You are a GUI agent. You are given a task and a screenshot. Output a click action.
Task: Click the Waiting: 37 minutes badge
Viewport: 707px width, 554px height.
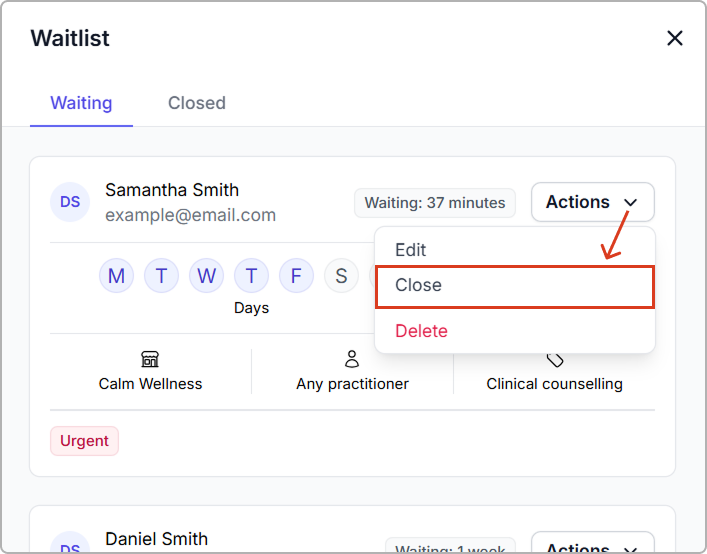click(434, 203)
